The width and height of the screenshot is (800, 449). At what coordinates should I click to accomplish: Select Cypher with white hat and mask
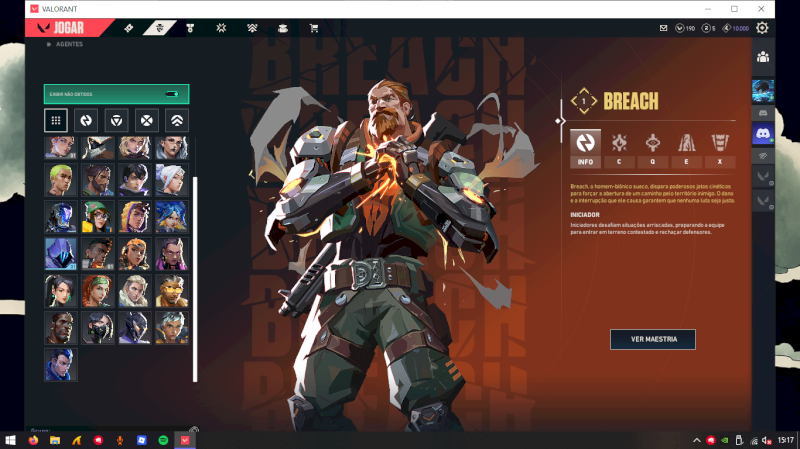click(x=97, y=148)
